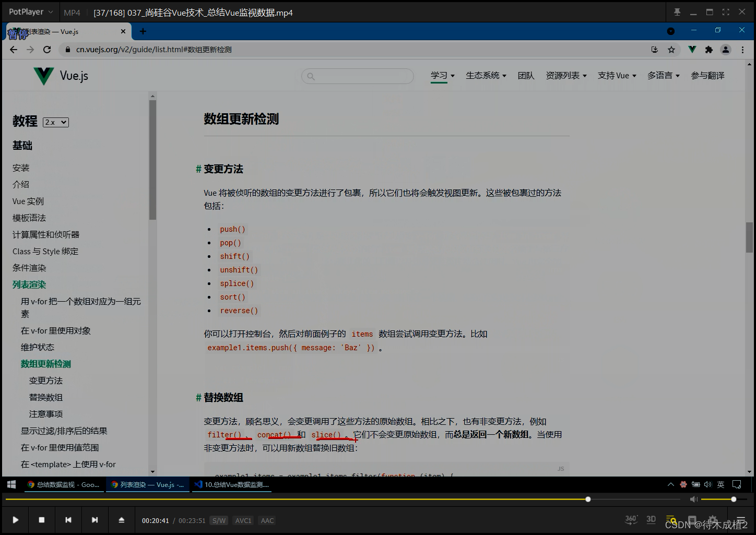Expand the 多语言 navigation menu
This screenshot has width=756, height=535.
pos(664,76)
